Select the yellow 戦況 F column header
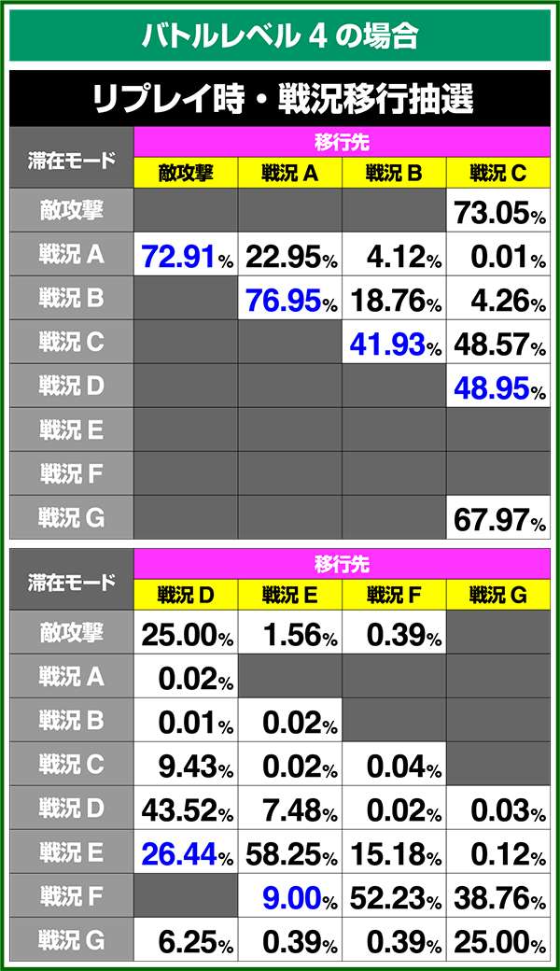 click(x=394, y=595)
